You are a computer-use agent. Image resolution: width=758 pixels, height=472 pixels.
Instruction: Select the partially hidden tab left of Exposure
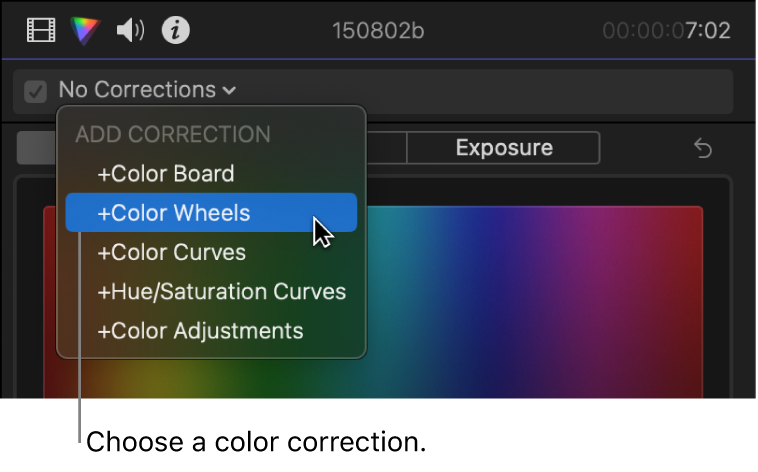386,148
